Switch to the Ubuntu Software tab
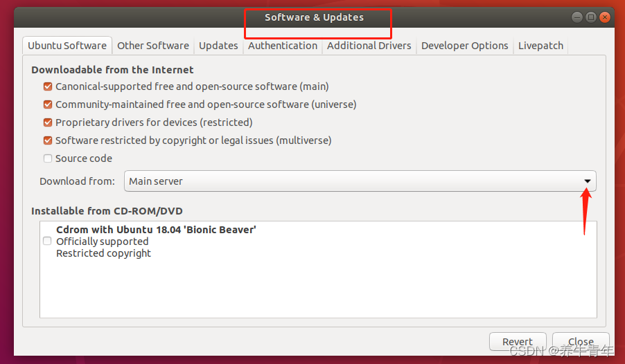Viewport: 625px width, 364px height. [67, 46]
